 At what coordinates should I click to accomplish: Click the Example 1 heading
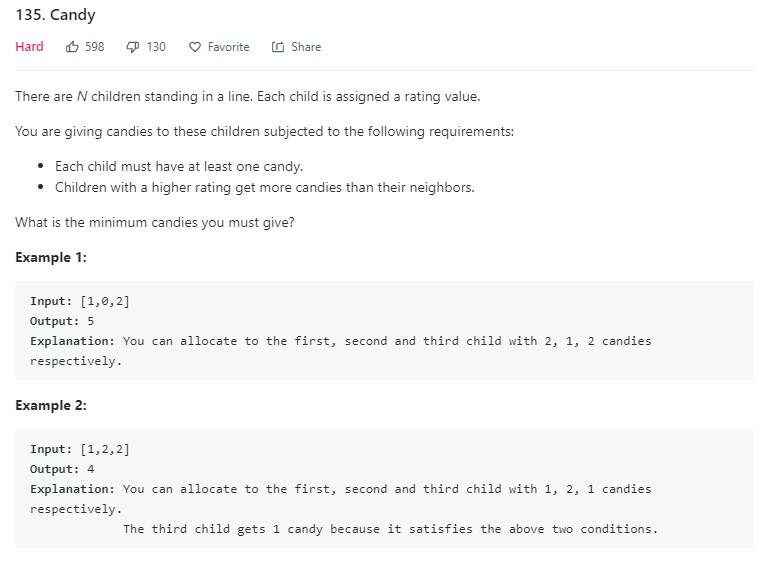click(x=51, y=257)
